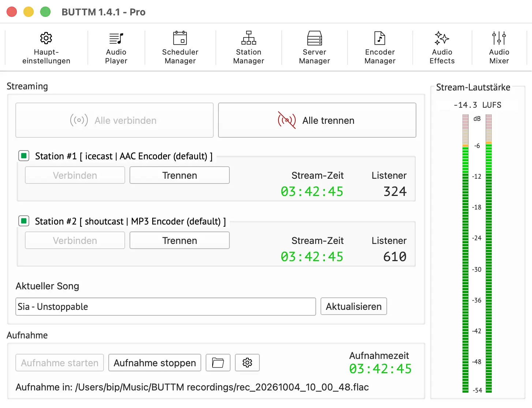Open Scheduler Manager calendar icon
The height and width of the screenshot is (408, 532).
point(180,38)
